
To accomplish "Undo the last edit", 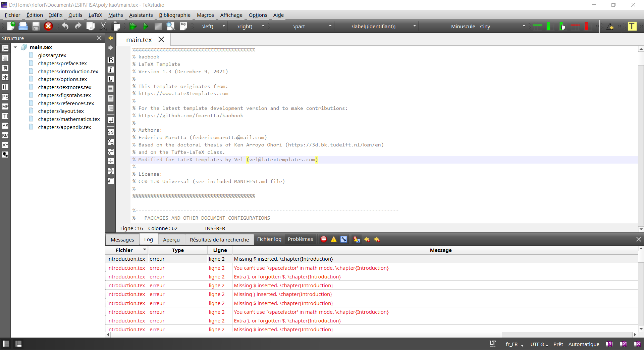I will [65, 26].
